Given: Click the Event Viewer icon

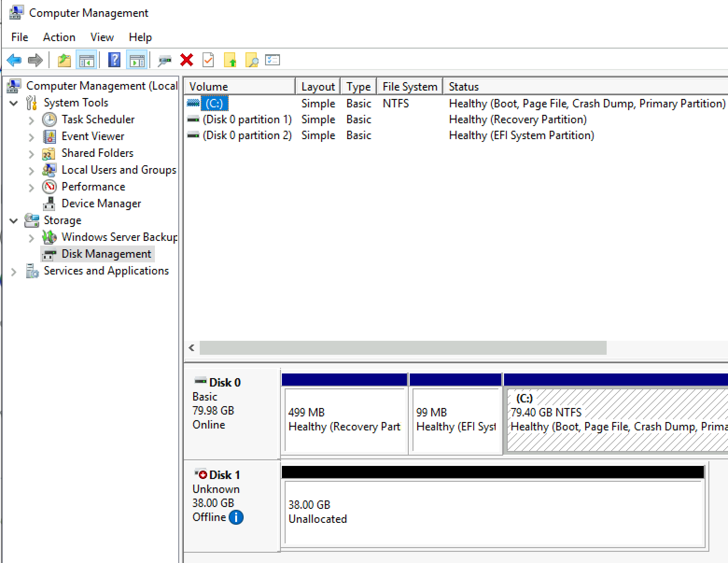Looking at the screenshot, I should (x=49, y=136).
